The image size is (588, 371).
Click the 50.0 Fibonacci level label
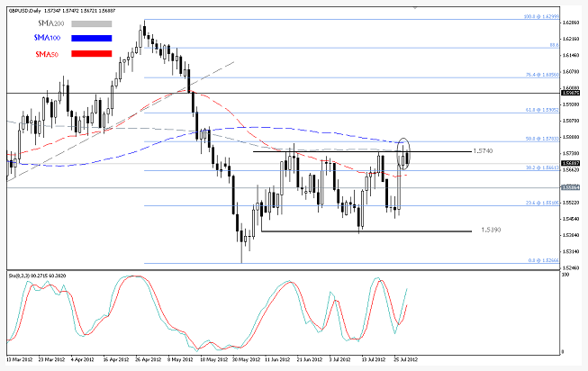click(x=542, y=139)
